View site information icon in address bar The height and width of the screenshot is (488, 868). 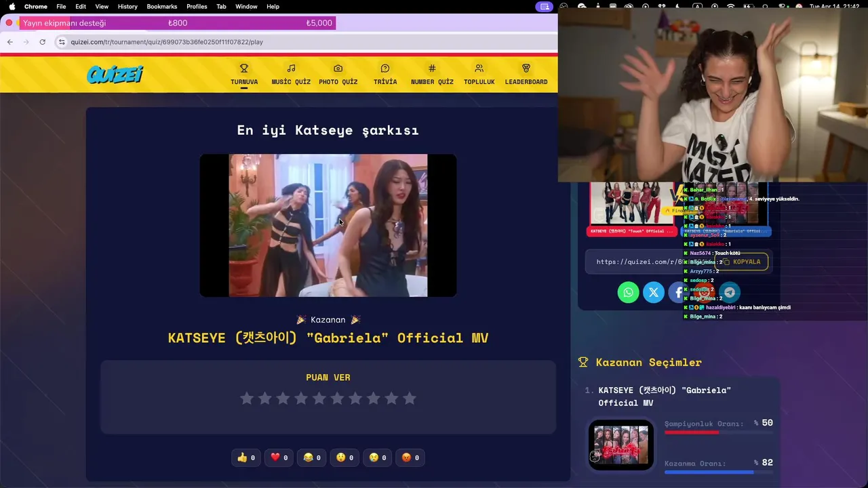[62, 42]
